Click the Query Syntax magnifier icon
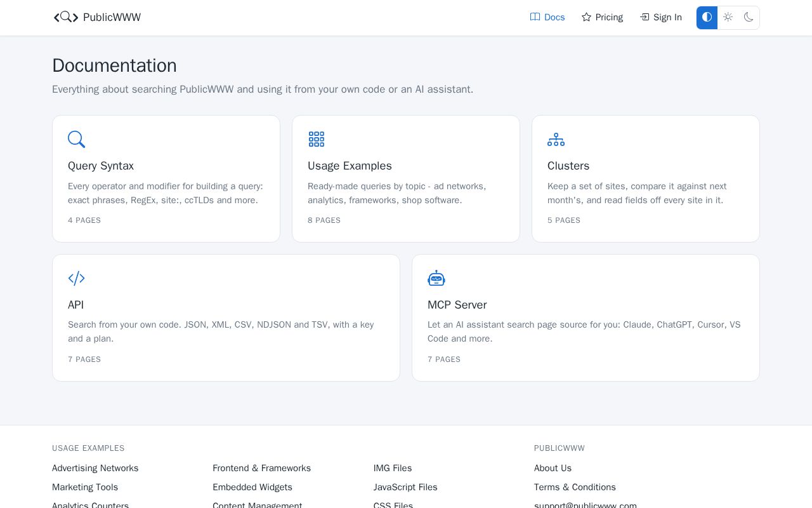This screenshot has height=508, width=812. (76, 139)
